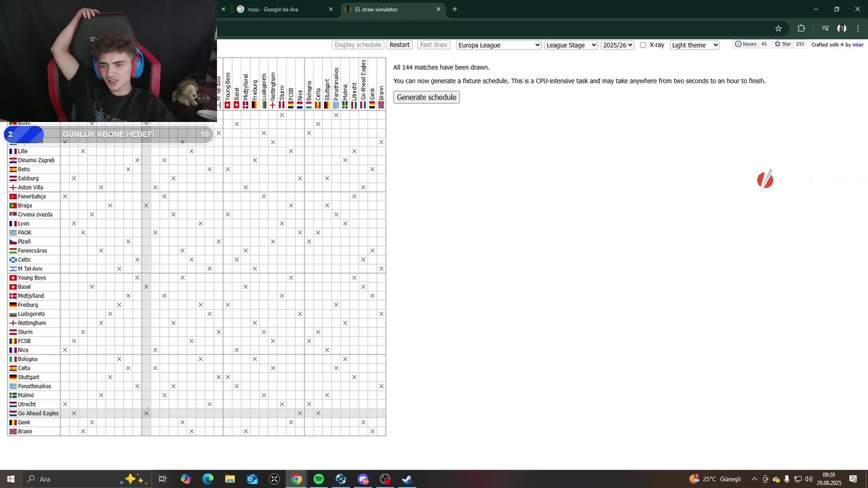Open File Explorer from the taskbar

(230, 479)
